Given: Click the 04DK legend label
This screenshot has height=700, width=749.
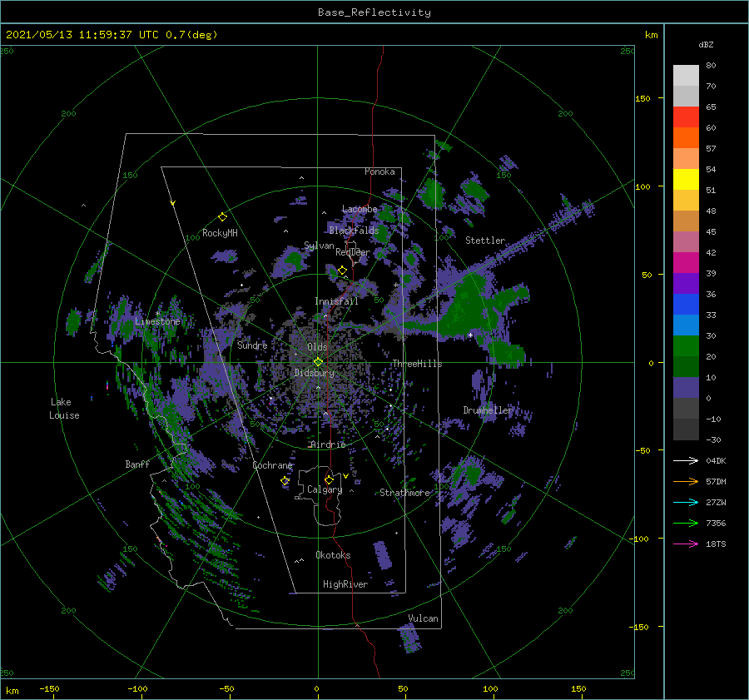Looking at the screenshot, I should 716,460.
